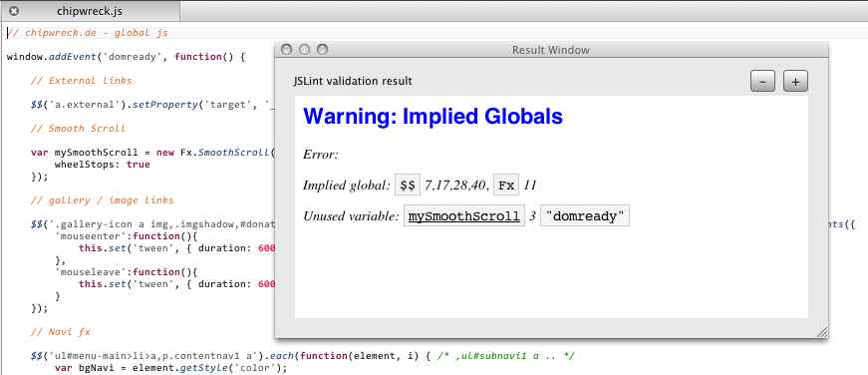Click the '// gallery / image links' comment
This screenshot has width=868, height=375.
point(102,200)
